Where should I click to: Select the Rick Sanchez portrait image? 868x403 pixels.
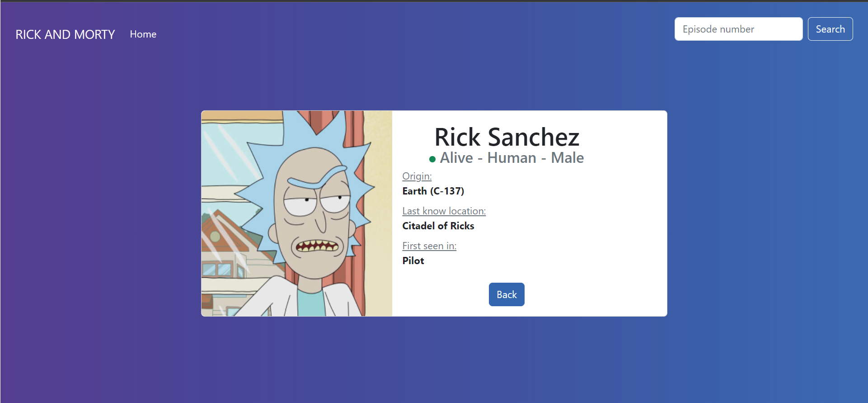296,213
